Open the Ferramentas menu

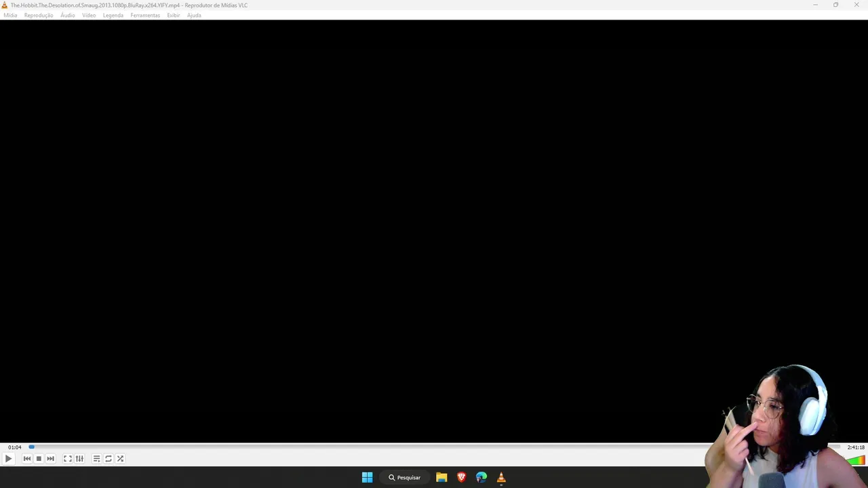pyautogui.click(x=145, y=15)
